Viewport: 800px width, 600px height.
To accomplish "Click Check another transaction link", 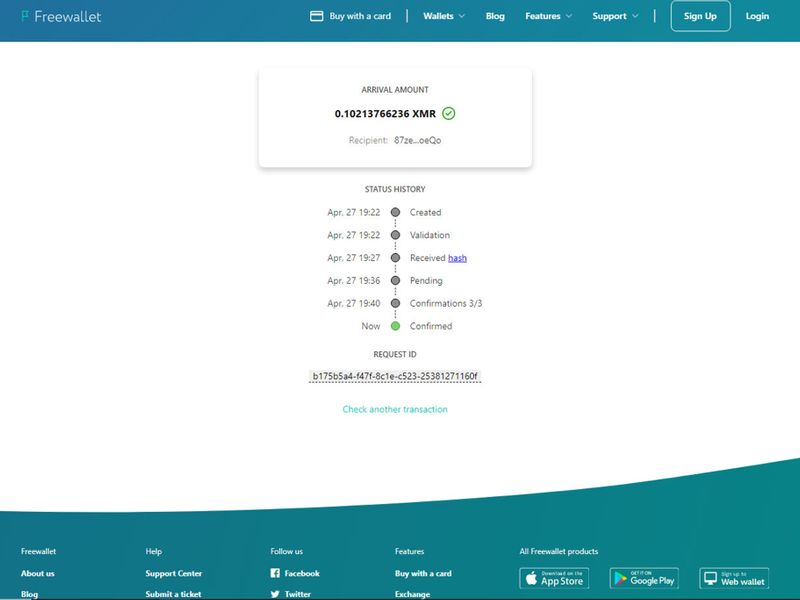I will [395, 409].
